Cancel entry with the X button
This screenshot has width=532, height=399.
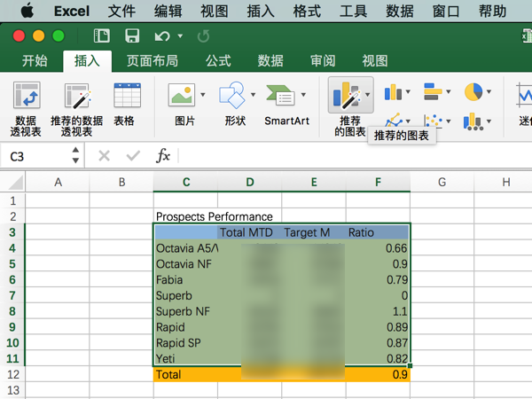pos(104,156)
